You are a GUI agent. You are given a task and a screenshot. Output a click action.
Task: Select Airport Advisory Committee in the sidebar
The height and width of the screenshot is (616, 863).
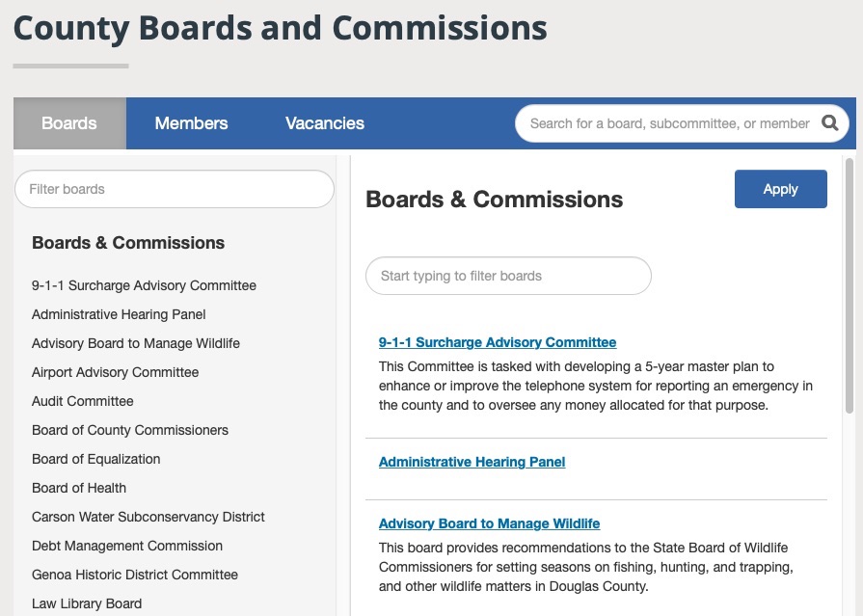[x=115, y=372]
